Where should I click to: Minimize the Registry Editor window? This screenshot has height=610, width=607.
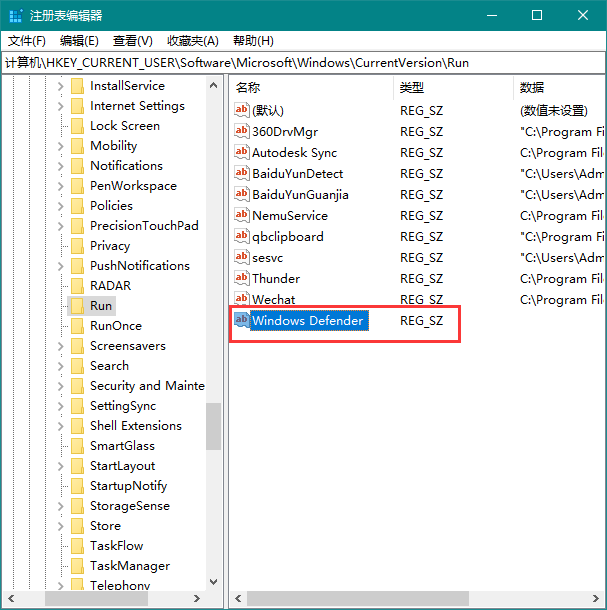click(x=492, y=16)
